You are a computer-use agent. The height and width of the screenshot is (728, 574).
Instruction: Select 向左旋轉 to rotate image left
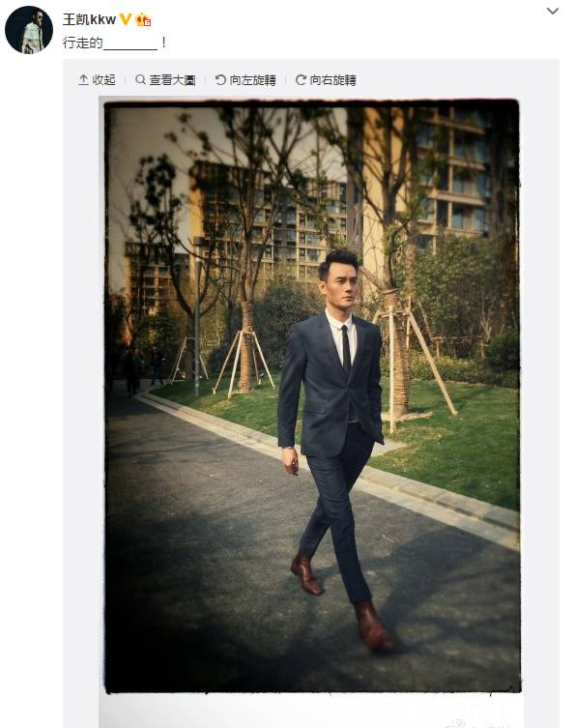pos(252,80)
